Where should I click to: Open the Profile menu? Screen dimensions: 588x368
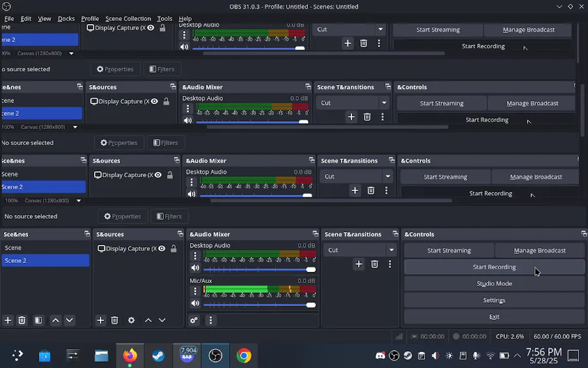click(x=90, y=18)
